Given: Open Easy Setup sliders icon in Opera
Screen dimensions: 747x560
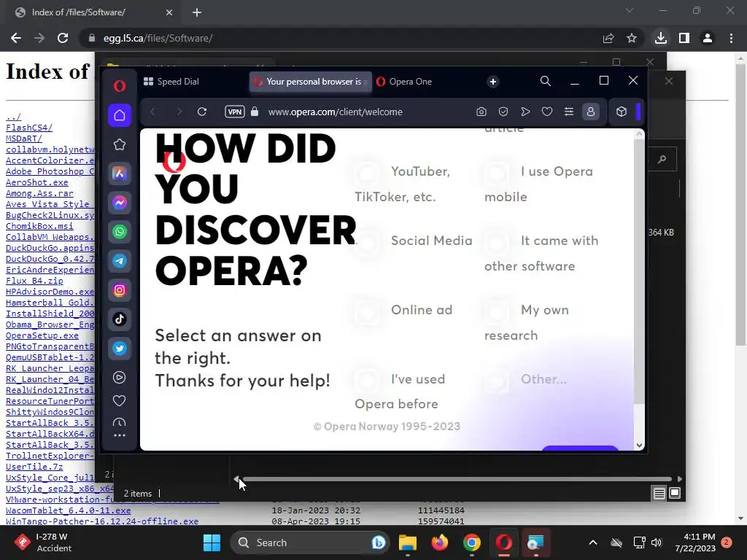Looking at the screenshot, I should pyautogui.click(x=569, y=112).
